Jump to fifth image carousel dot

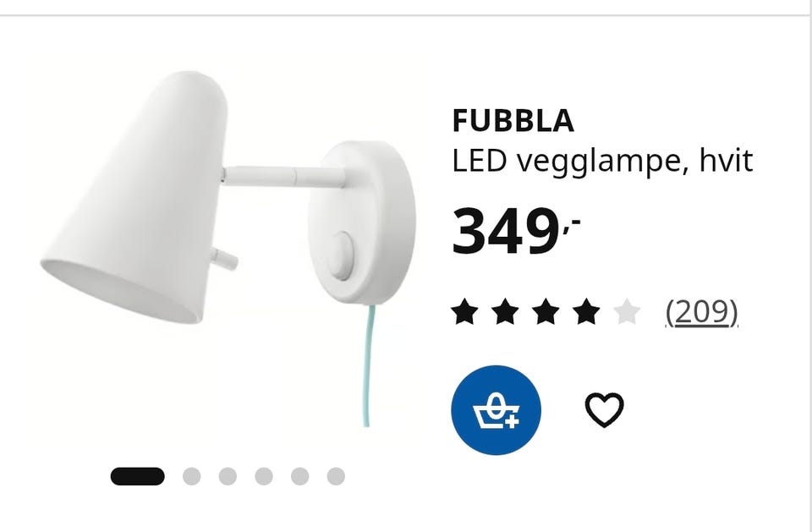[299, 476]
